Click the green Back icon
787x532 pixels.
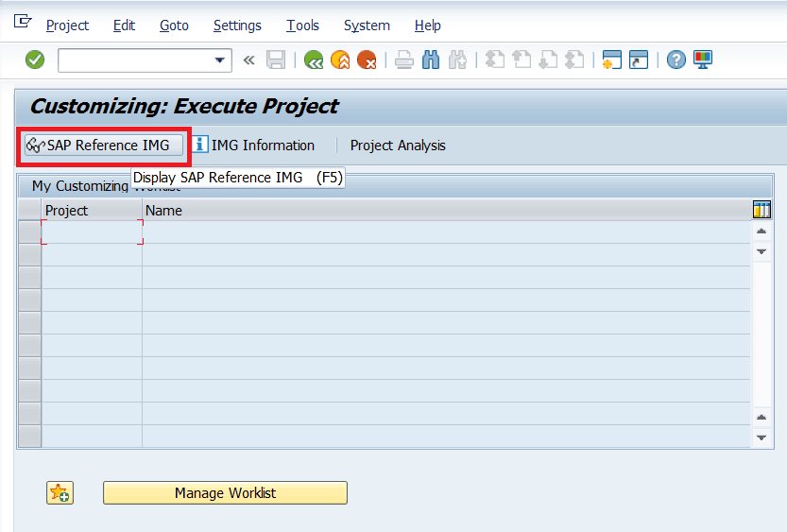pyautogui.click(x=314, y=60)
